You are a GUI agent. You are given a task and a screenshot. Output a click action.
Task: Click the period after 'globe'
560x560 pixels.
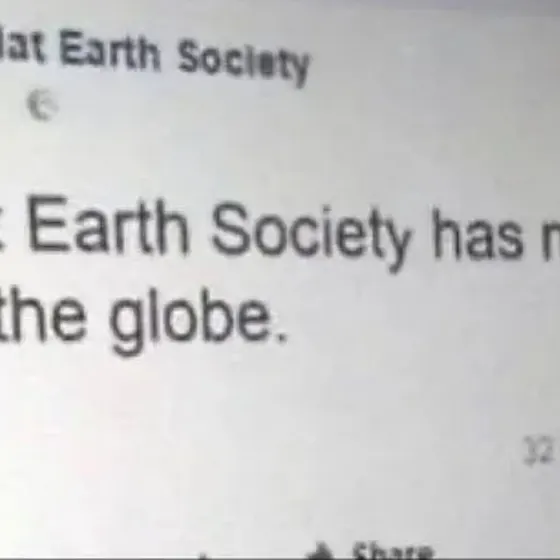(282, 339)
